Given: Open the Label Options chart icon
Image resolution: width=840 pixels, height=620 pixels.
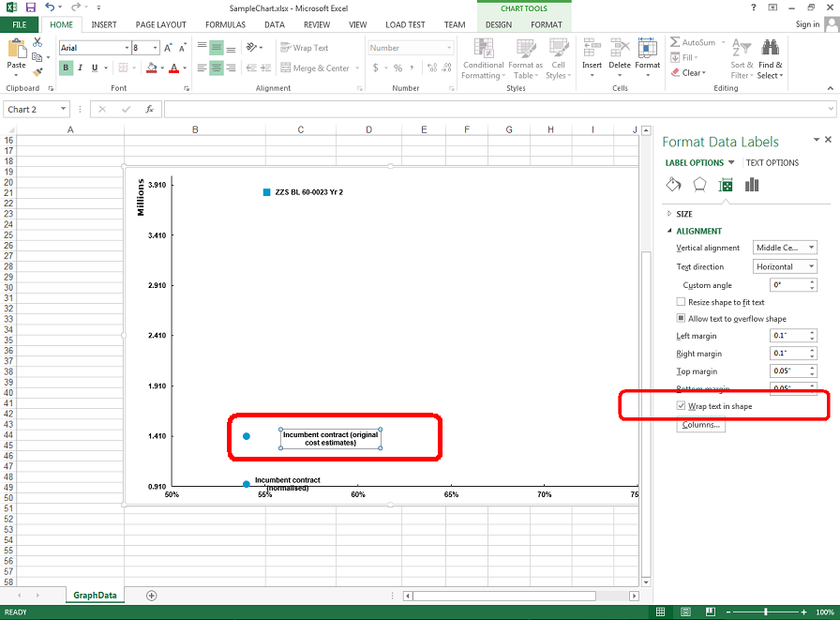Looking at the screenshot, I should click(751, 184).
